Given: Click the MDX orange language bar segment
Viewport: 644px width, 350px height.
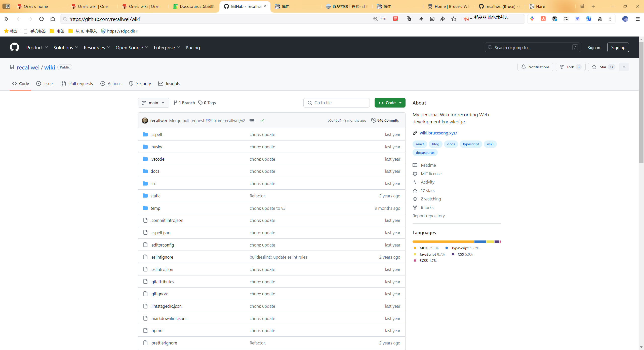Looking at the screenshot, I should [443, 241].
